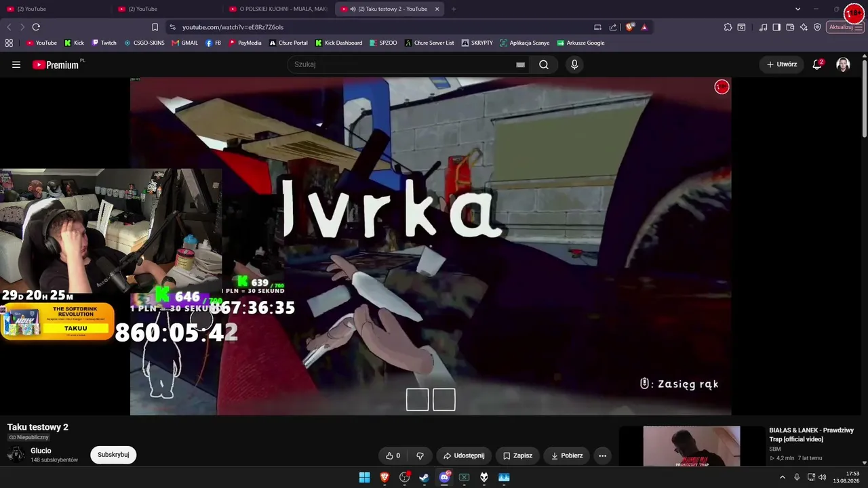Open the CSGO-SKINS bookmark
Viewport: 868px width, 488px height.
coord(144,43)
